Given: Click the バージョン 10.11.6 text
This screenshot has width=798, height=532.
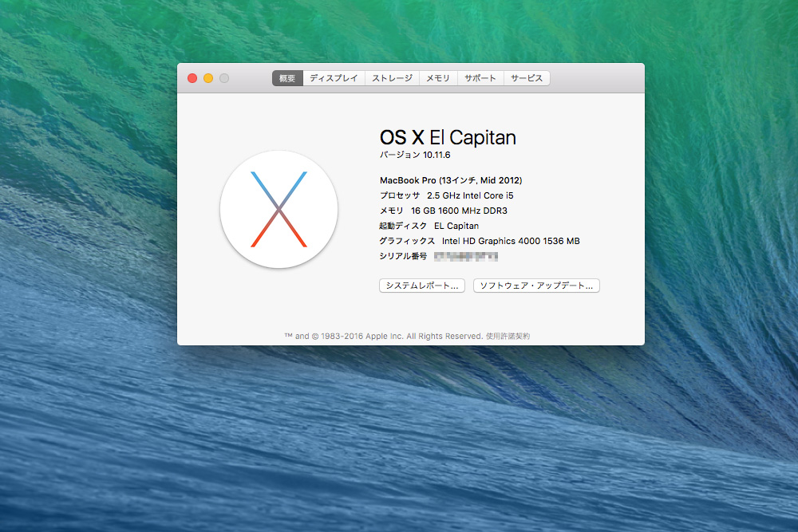Looking at the screenshot, I should [x=415, y=155].
